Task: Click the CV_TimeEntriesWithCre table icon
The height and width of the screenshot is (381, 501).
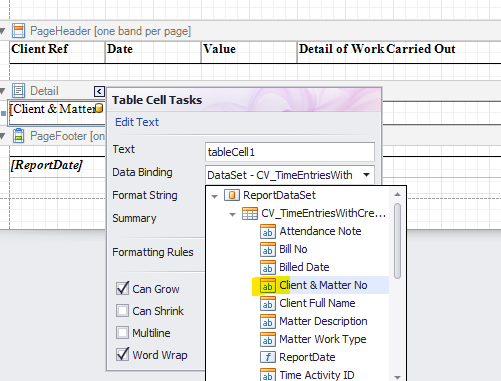Action: pos(250,213)
